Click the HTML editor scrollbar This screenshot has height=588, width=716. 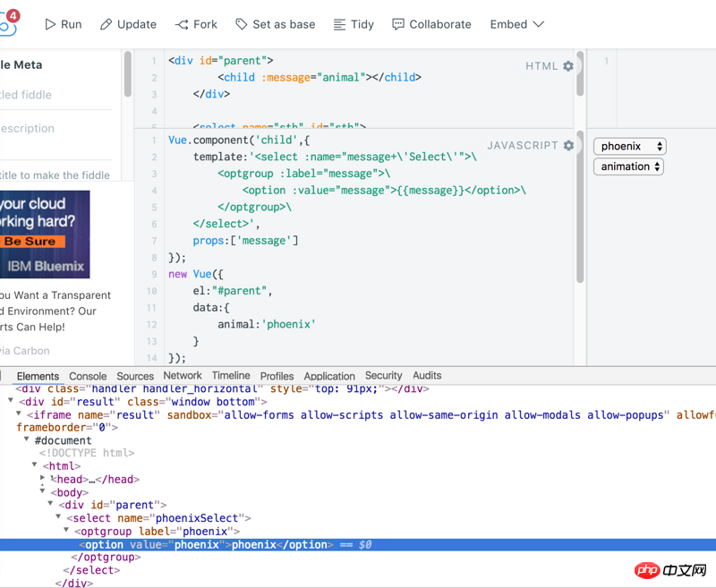[580, 73]
